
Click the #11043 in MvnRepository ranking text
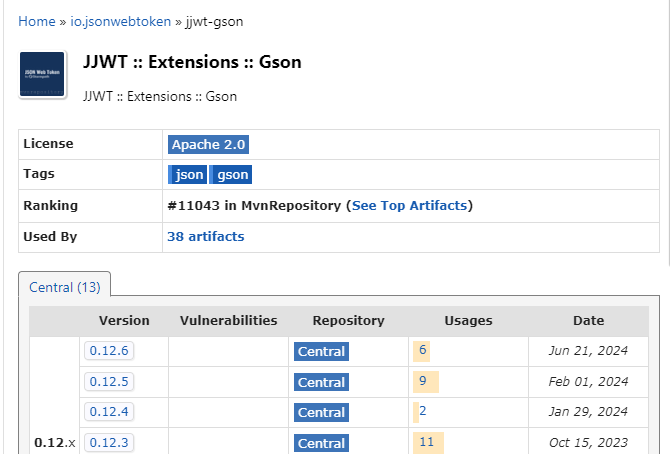coord(254,206)
